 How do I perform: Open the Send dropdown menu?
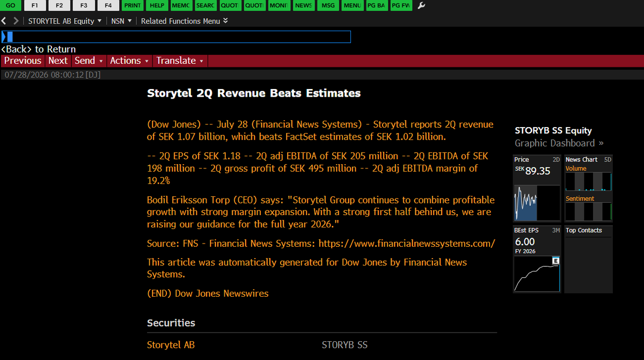click(x=89, y=61)
